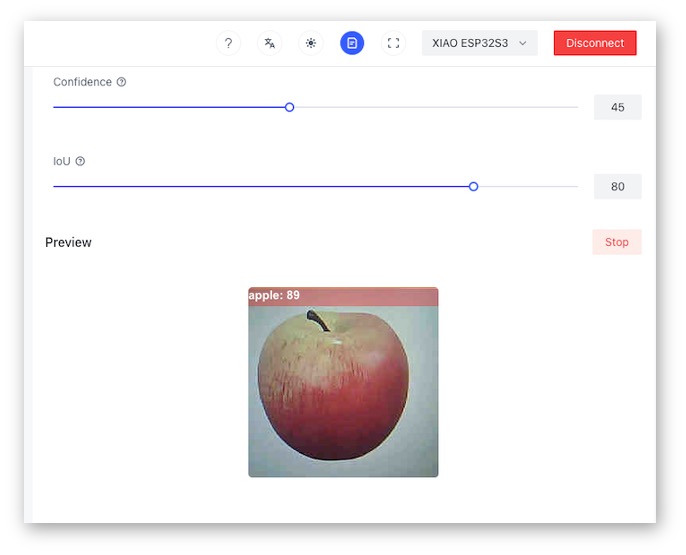This screenshot has height=555, width=686.
Task: Open the XIAO ESP32S3 device dropdown
Action: pyautogui.click(x=480, y=43)
